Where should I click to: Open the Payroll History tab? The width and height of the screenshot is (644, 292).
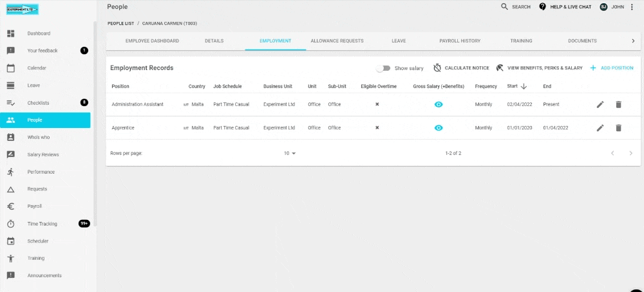[x=460, y=41]
